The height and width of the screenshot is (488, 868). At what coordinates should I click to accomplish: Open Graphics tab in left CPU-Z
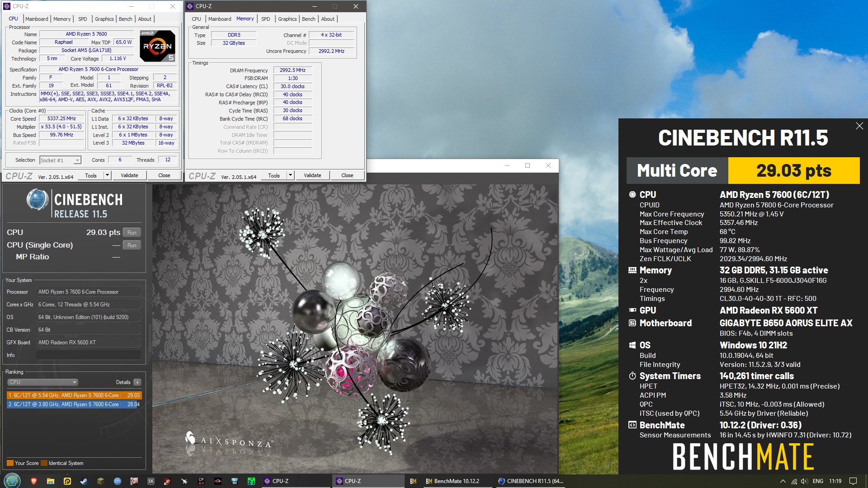pos(104,19)
